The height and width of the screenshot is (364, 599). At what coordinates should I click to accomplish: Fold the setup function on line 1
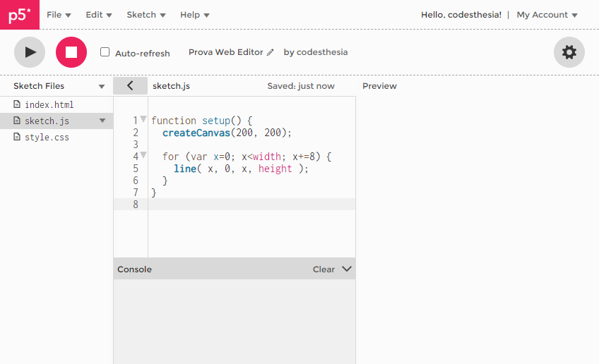tap(143, 119)
